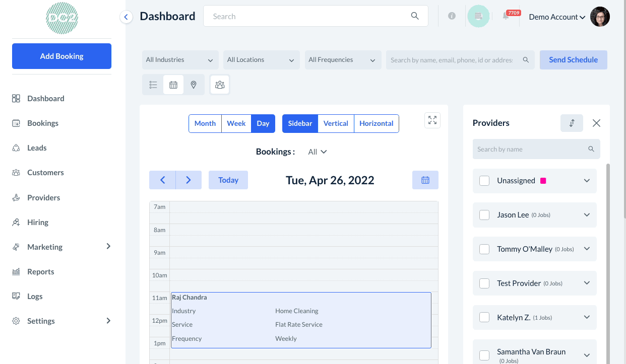Viewport: 626px width, 364px height.
Task: Open the Bookings All filter dropdown
Action: coord(318,152)
